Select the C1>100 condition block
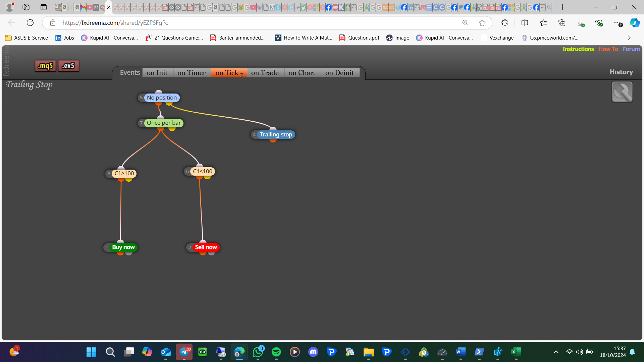This screenshot has width=644, height=362. point(124,174)
